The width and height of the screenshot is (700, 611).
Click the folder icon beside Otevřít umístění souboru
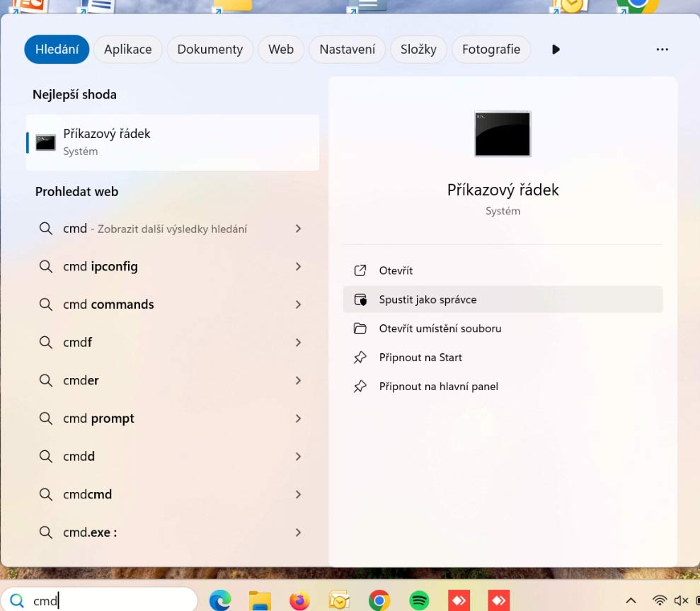coord(360,329)
